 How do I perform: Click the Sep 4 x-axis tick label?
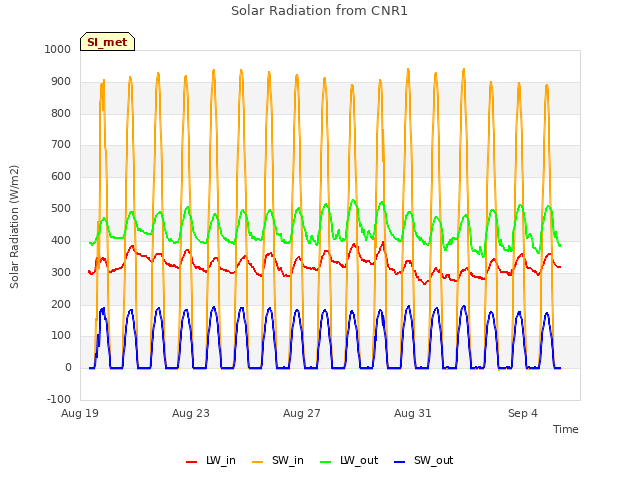[x=523, y=413]
